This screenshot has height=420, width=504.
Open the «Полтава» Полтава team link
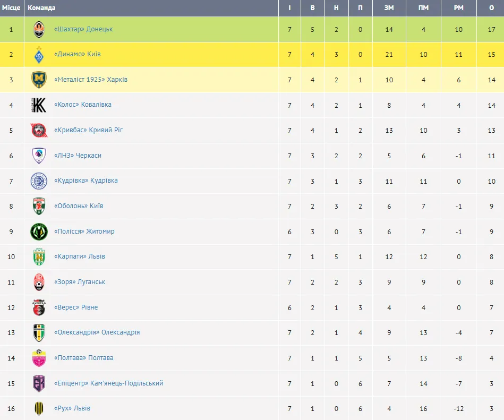click(84, 358)
